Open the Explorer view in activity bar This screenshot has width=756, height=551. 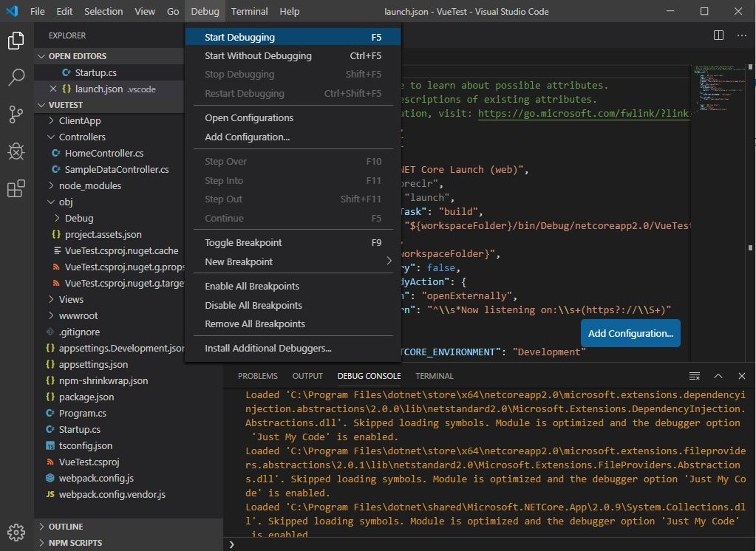pos(16,41)
